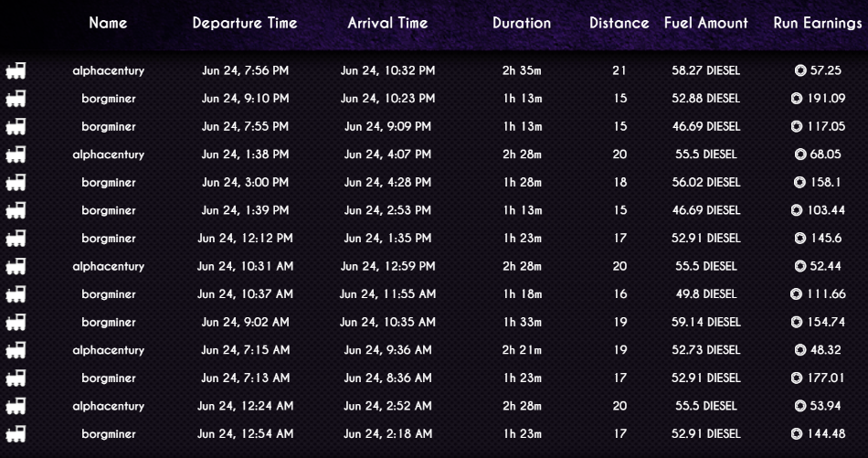This screenshot has width=868, height=458.
Task: Open alphacentury name in 1:38 PM row
Action: pyautogui.click(x=108, y=154)
